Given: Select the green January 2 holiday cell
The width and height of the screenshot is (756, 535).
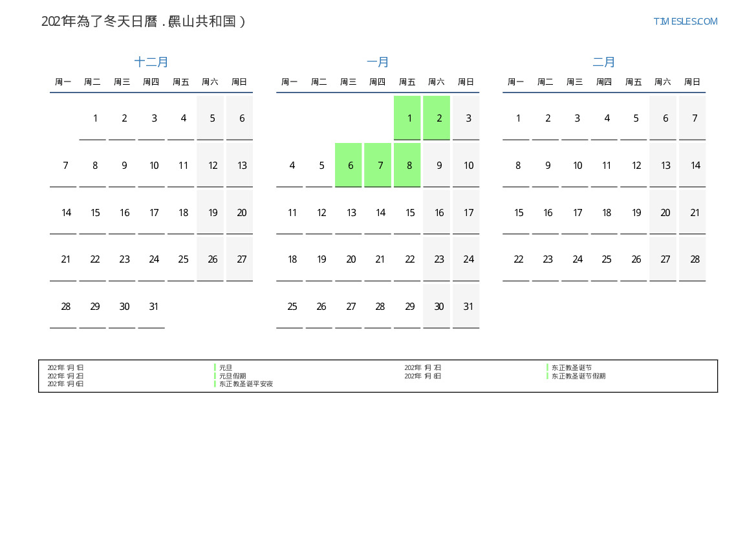Looking at the screenshot, I should tap(437, 118).
